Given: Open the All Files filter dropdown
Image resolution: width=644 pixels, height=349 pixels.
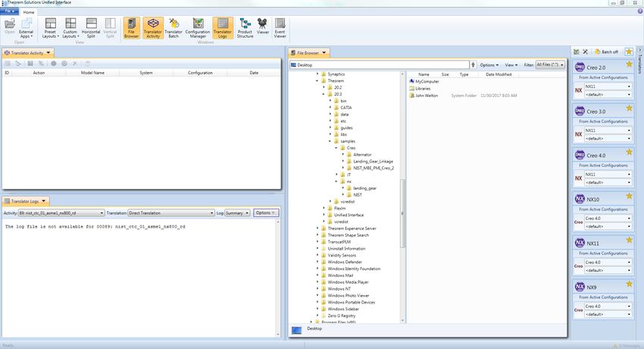Looking at the screenshot, I should click(550, 65).
